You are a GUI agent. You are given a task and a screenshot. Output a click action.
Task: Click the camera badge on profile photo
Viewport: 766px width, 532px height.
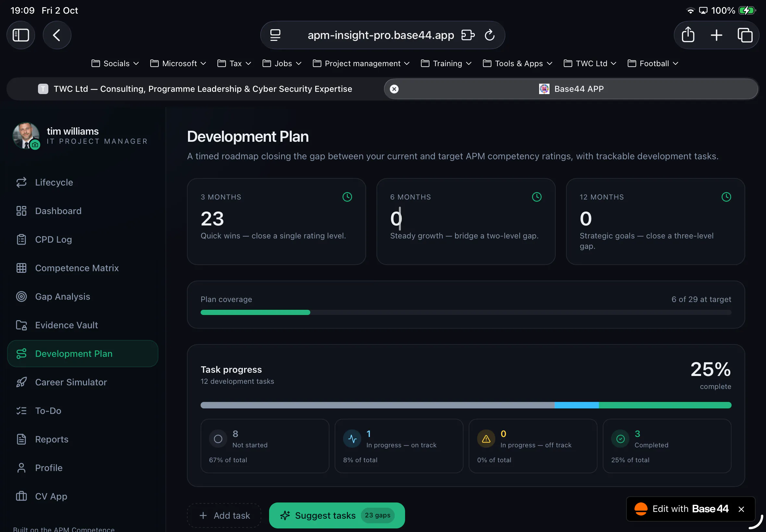click(x=35, y=145)
